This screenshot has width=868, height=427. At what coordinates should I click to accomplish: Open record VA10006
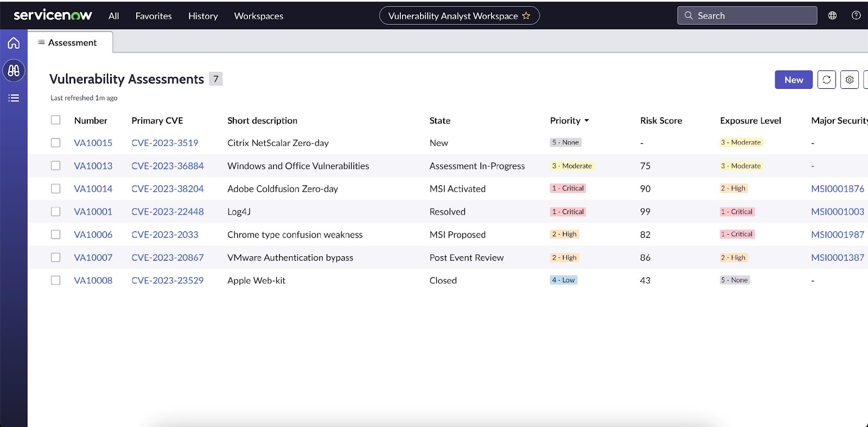point(93,235)
